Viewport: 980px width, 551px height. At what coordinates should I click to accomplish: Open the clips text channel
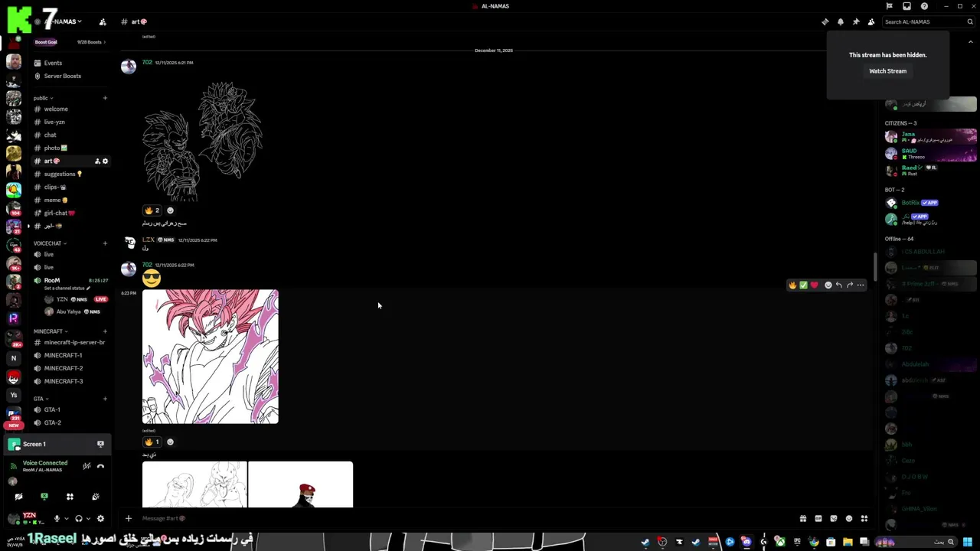click(x=54, y=187)
